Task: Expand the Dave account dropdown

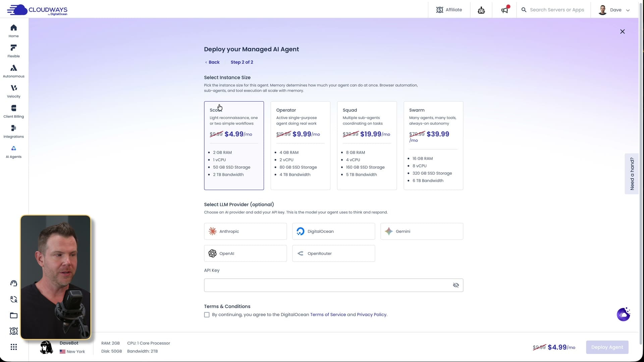Action: coord(614,10)
